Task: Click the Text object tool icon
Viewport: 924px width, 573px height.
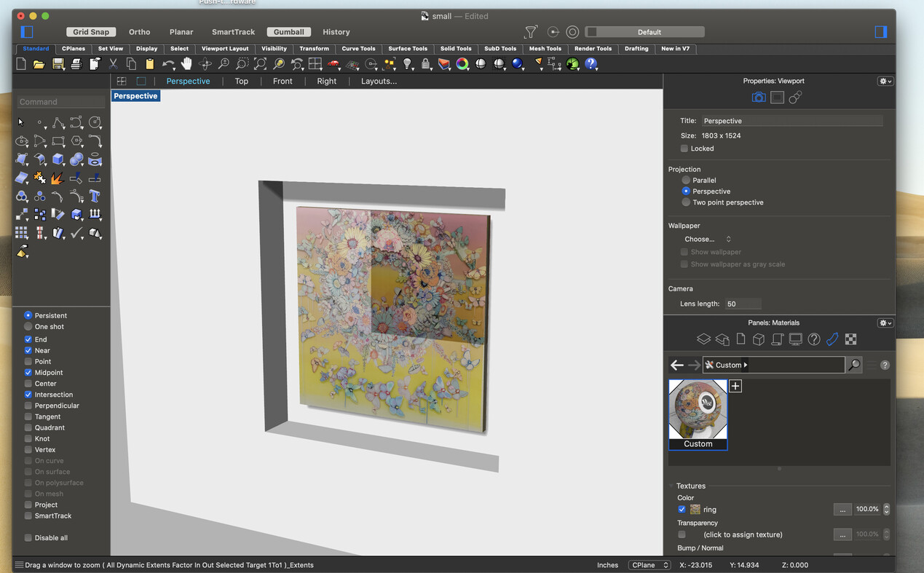Action: [95, 196]
